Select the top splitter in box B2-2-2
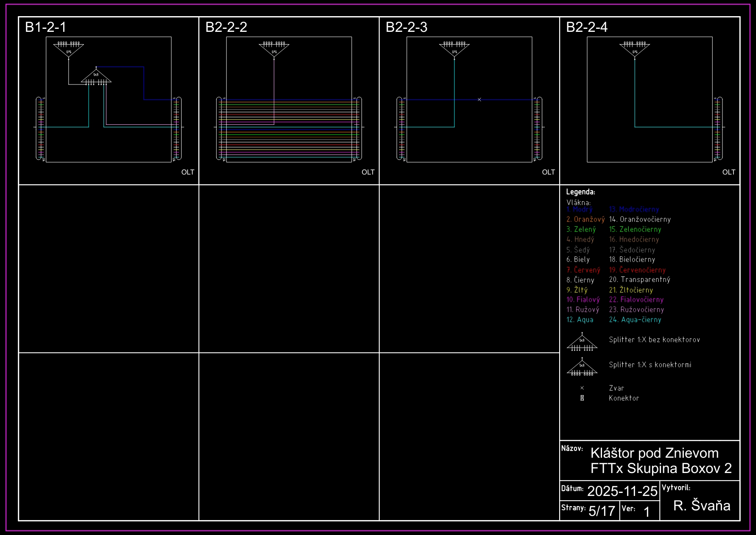Viewport: 756px width, 535px height. click(274, 49)
